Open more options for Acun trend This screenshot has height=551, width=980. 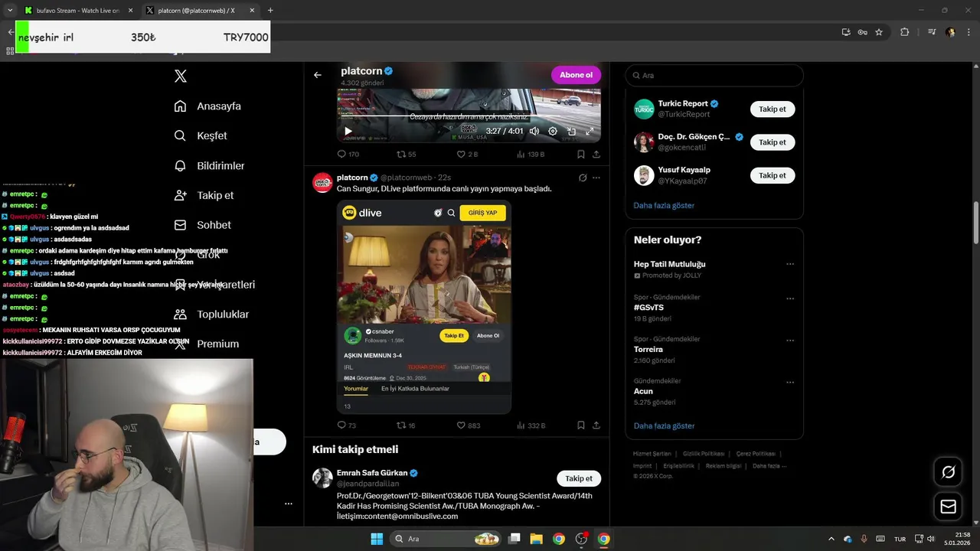tap(790, 383)
